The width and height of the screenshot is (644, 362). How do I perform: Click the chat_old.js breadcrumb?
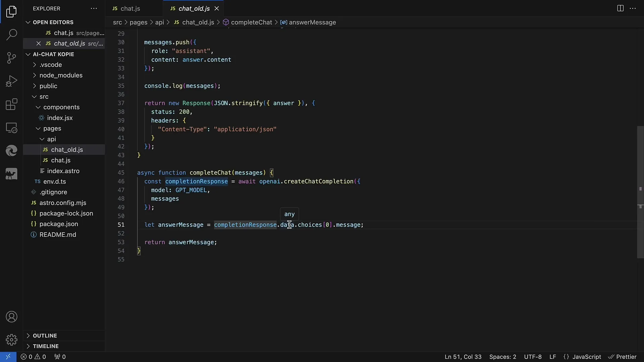click(x=194, y=22)
